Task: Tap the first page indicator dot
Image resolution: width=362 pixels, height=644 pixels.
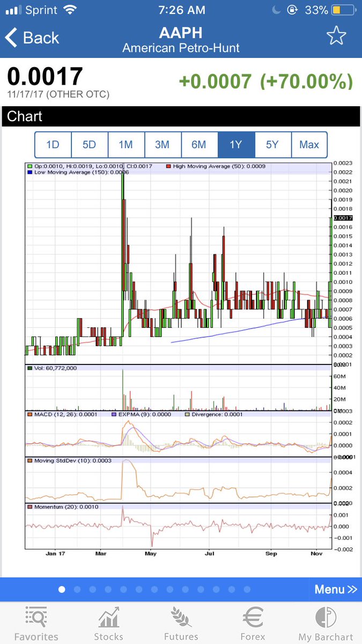Action: (62, 589)
